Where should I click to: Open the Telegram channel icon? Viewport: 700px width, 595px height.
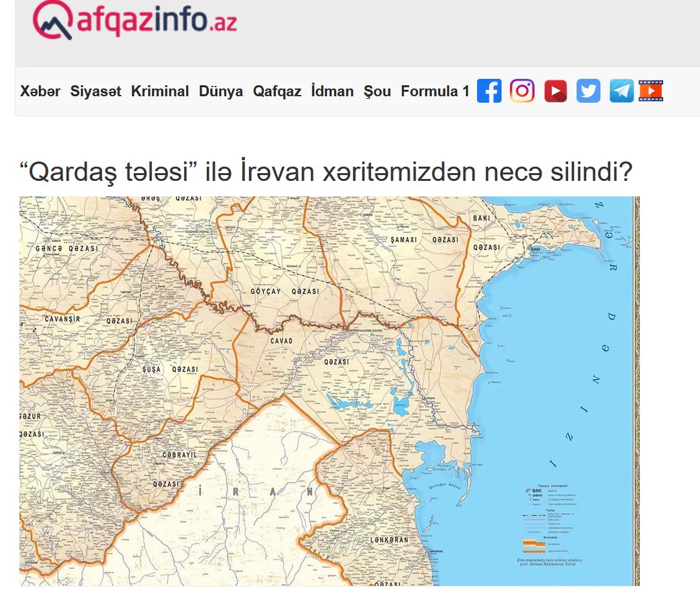(621, 91)
